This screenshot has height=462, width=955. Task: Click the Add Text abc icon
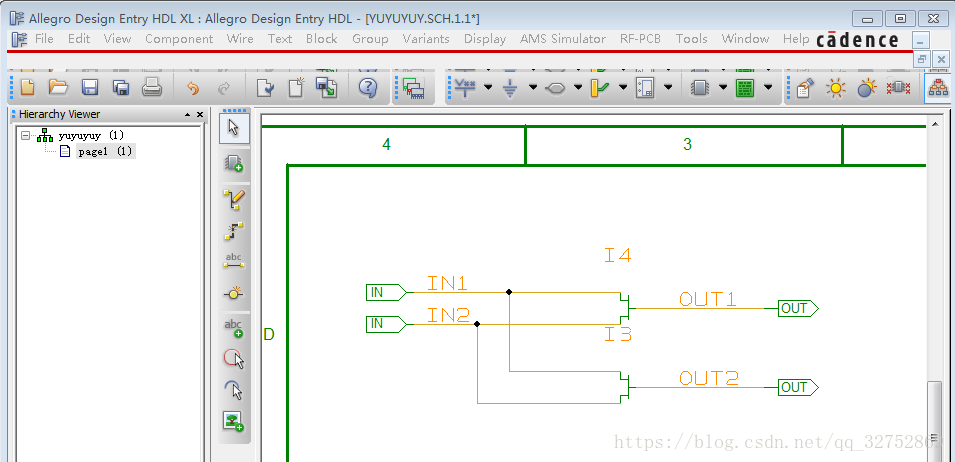[x=234, y=328]
